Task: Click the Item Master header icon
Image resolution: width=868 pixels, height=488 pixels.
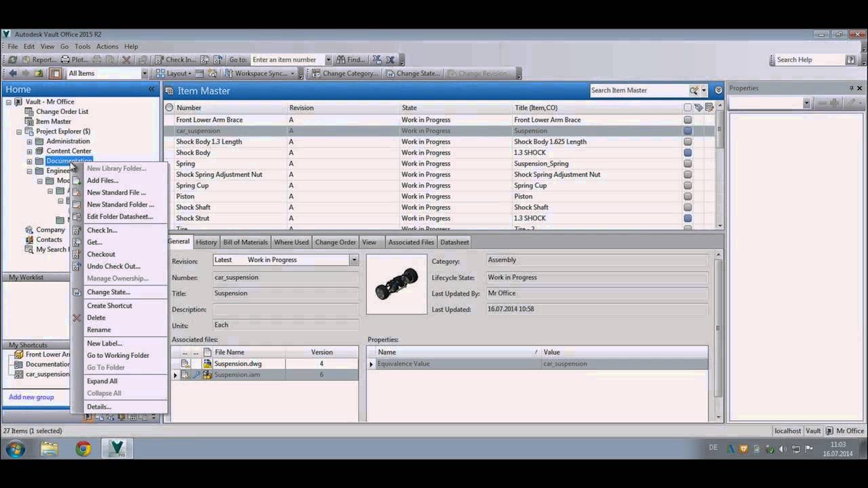Action: (169, 91)
